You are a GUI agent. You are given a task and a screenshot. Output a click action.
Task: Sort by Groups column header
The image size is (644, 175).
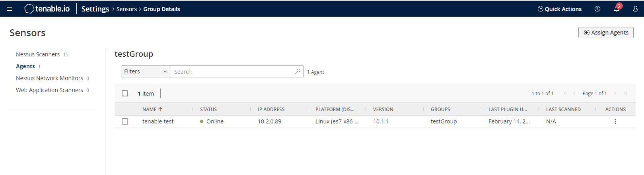[x=440, y=109]
